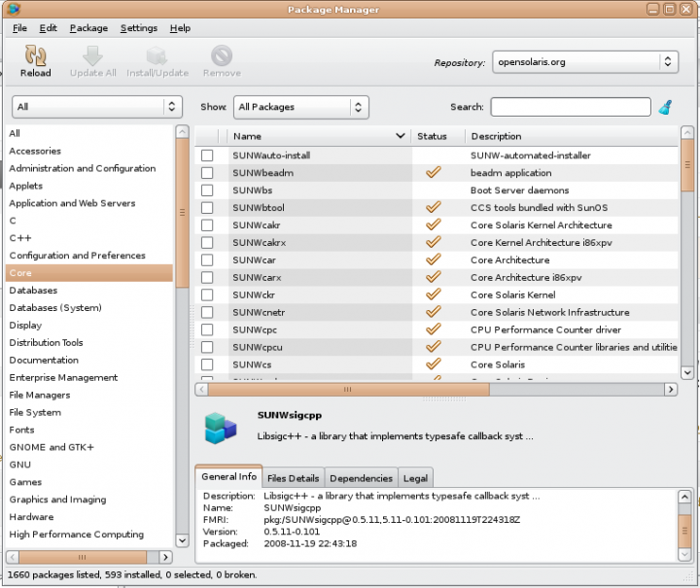Open the Settings menu
700x588 pixels.
click(x=139, y=28)
